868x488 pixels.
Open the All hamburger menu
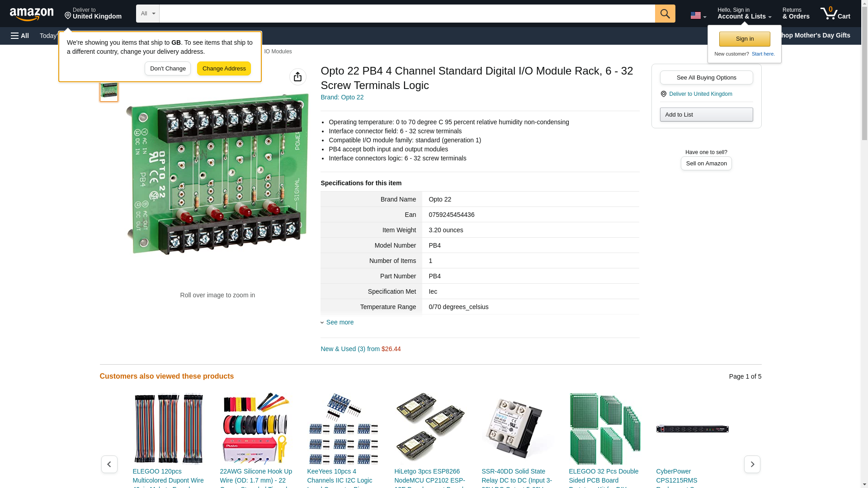pyautogui.click(x=20, y=36)
